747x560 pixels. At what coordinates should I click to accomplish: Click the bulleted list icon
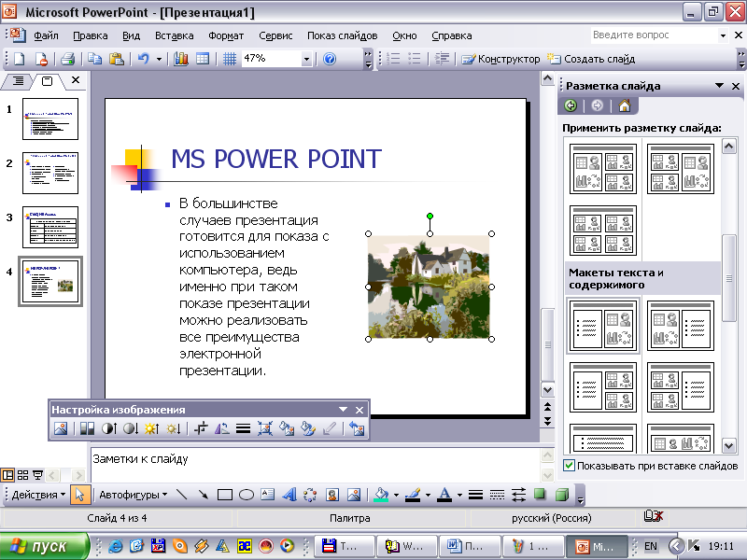pyautogui.click(x=415, y=59)
